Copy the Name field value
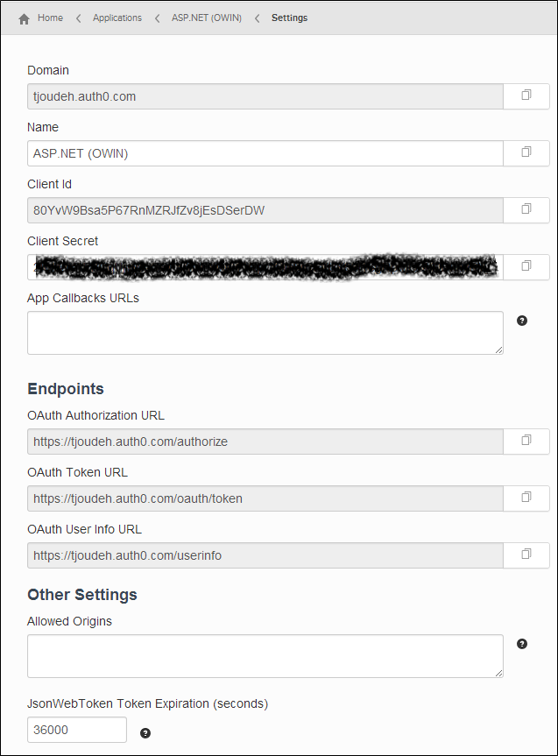Screen dimensions: 558x756 (x=526, y=152)
